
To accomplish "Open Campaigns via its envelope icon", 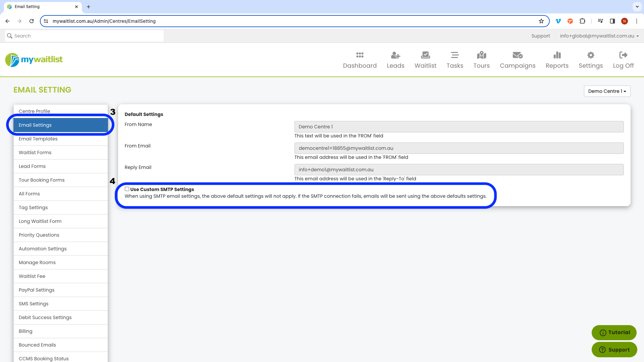I will 518,55.
